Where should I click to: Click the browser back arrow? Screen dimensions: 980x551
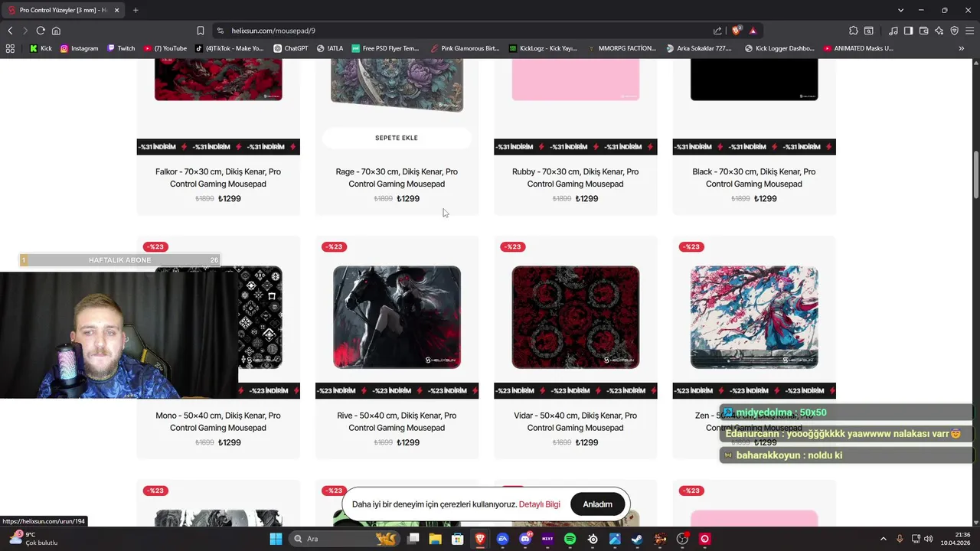10,31
